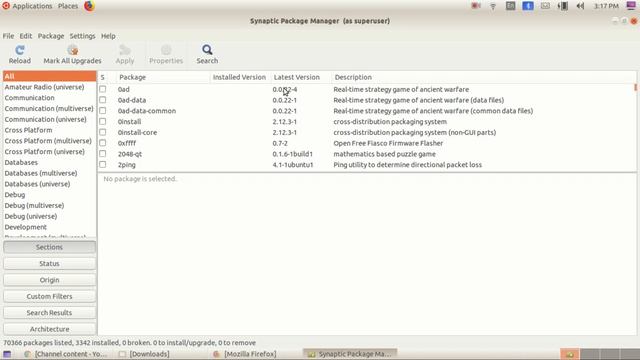
Task: Open the Places menu in top panel
Action: (68, 6)
